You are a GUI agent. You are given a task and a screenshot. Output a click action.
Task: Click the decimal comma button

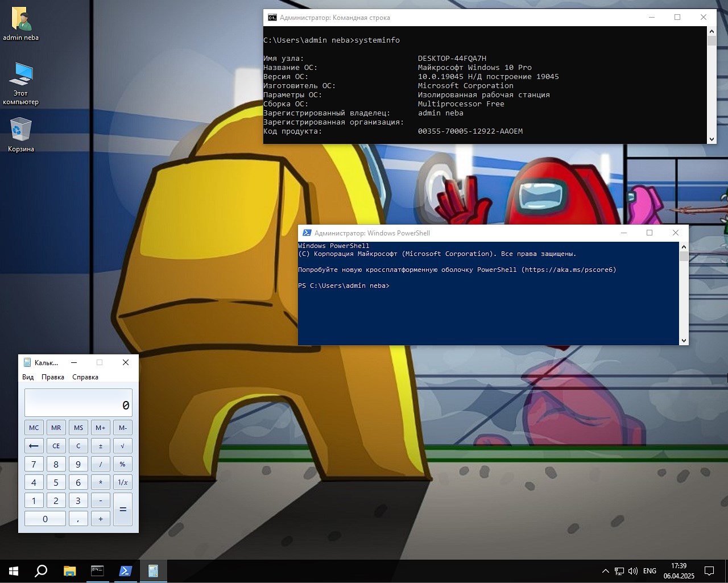coord(78,519)
